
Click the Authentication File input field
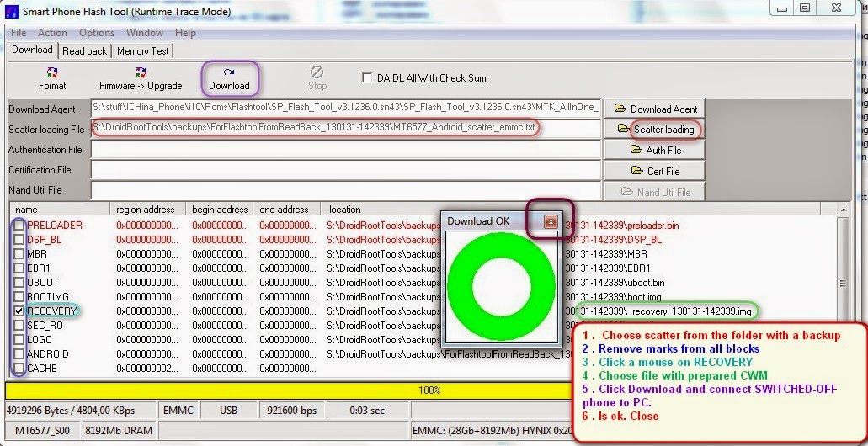tap(346, 150)
